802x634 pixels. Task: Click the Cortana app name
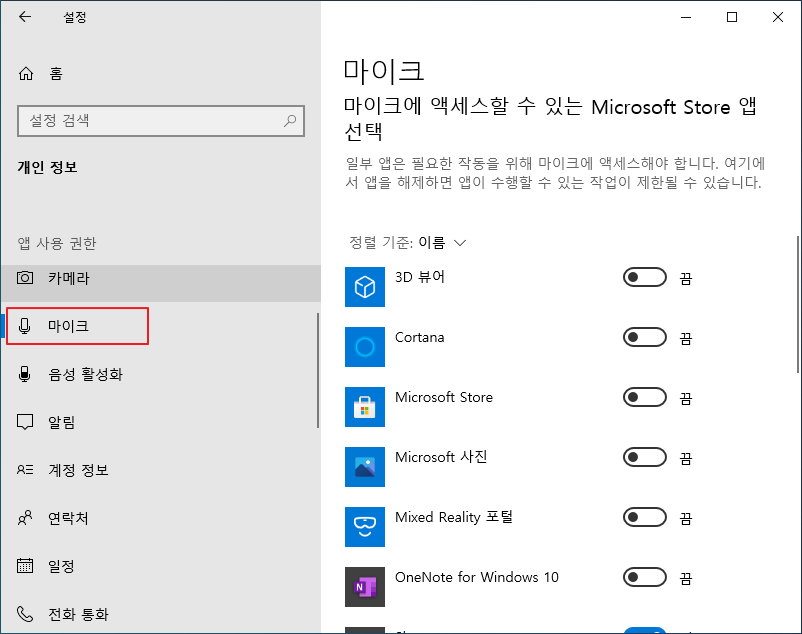click(419, 337)
